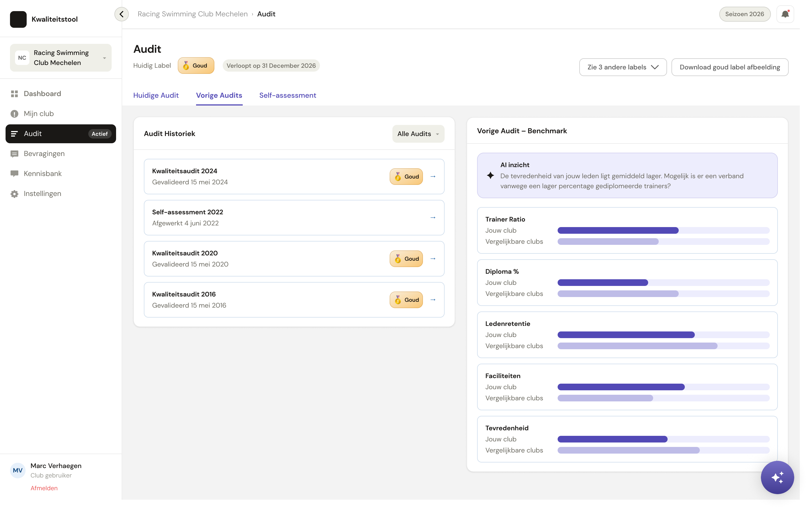The image size is (812, 513).
Task: Click the Self-assessment 2022 card title
Action: 187,212
